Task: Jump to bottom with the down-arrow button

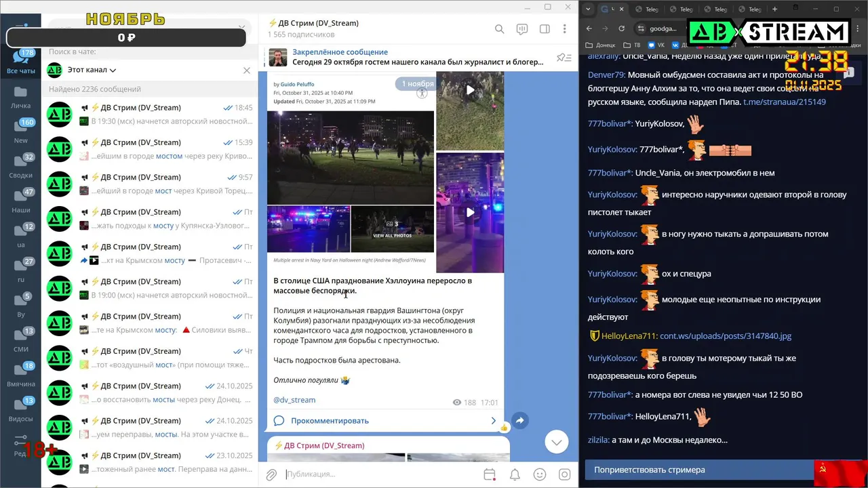Action: click(556, 442)
